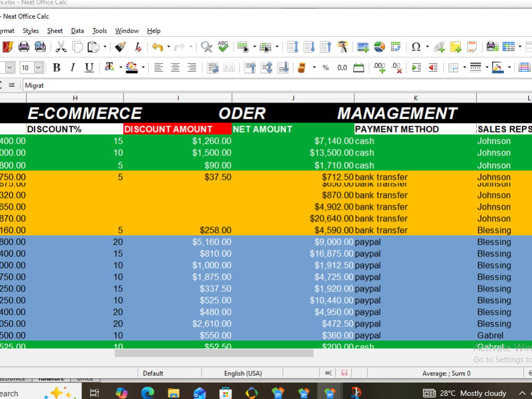Image resolution: width=532 pixels, height=399 pixels.
Task: Open Print Preview
Action: 40,46
